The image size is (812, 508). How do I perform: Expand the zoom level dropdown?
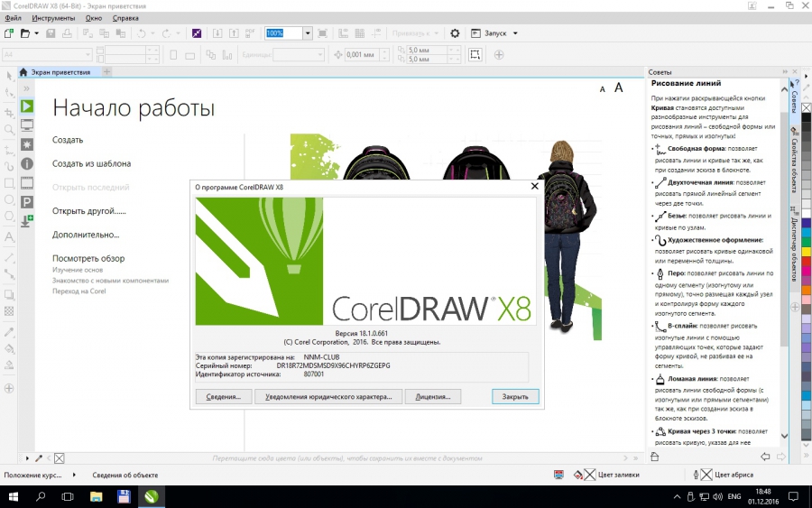(x=308, y=33)
